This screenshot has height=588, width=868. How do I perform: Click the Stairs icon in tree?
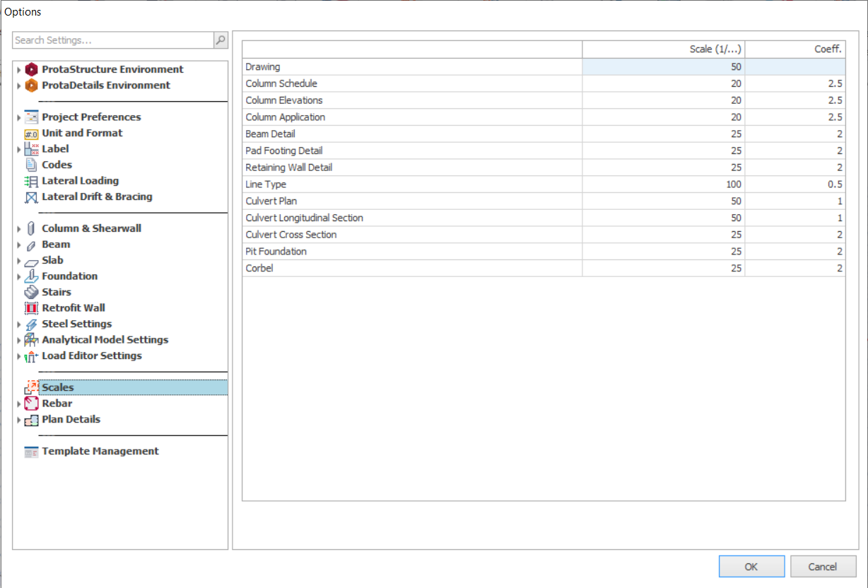pos(31,292)
